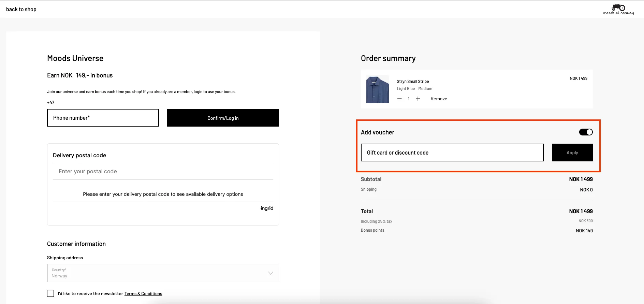This screenshot has width=644, height=304.
Task: Click the Subtotal amount NOK 1 499
Action: point(581,179)
